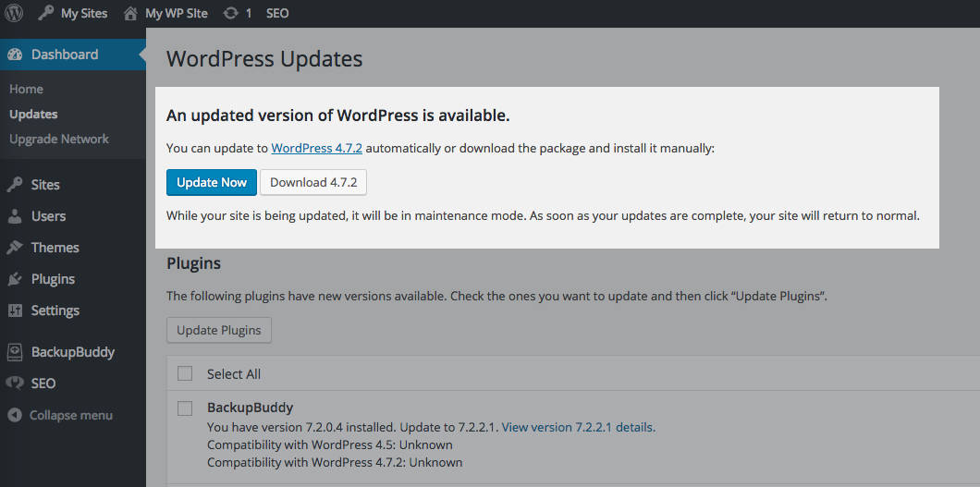Click the home icon for My WP Site
Image resolution: width=980 pixels, height=487 pixels.
click(130, 13)
